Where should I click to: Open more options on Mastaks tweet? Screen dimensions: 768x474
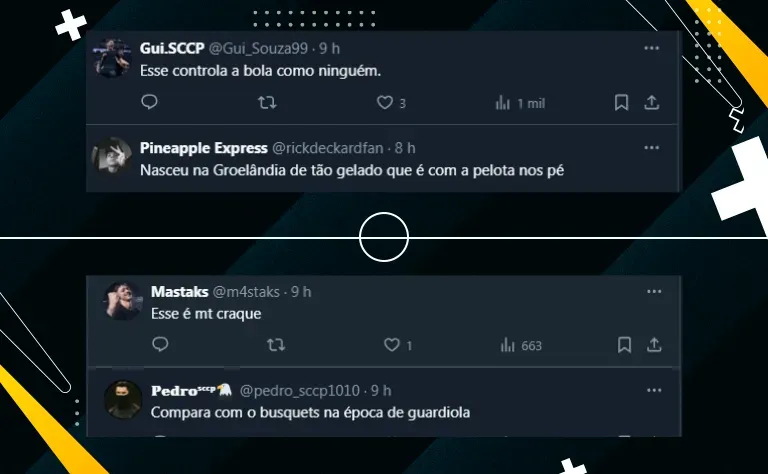[x=654, y=291]
